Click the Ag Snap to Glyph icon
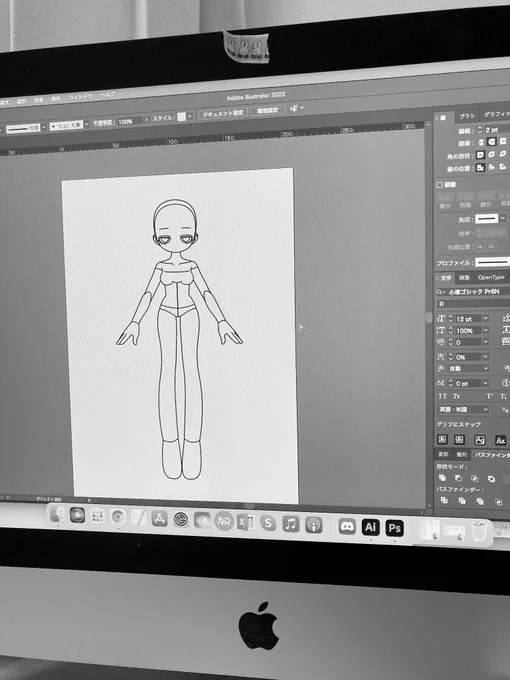 pos(480,440)
